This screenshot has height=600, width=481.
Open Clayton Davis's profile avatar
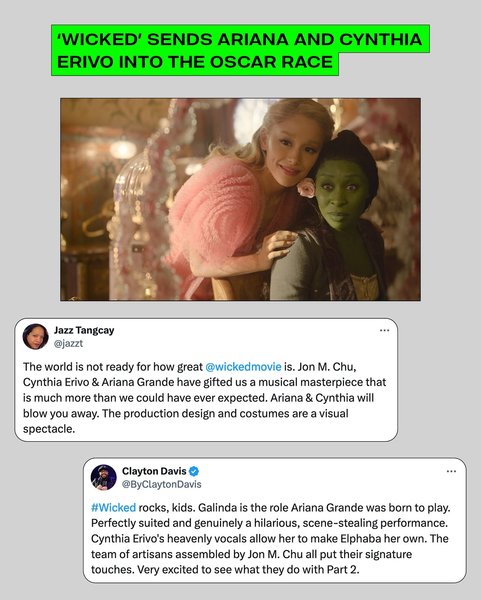(104, 477)
